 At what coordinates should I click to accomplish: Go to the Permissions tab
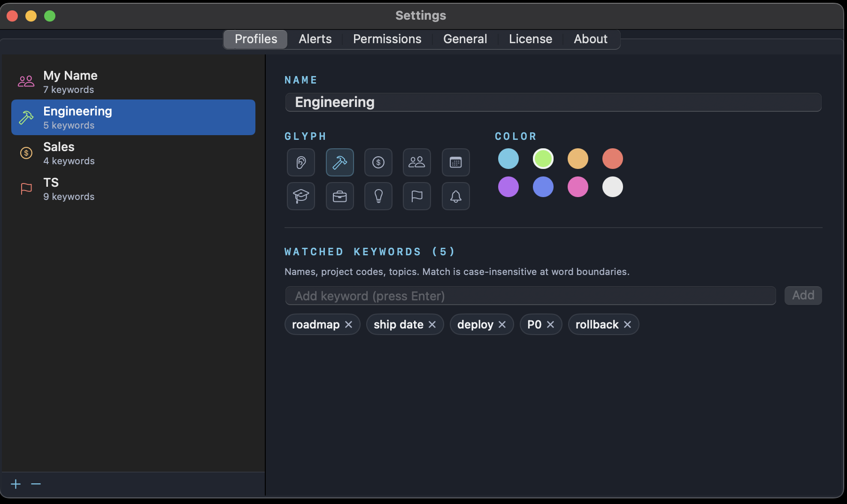pyautogui.click(x=387, y=39)
